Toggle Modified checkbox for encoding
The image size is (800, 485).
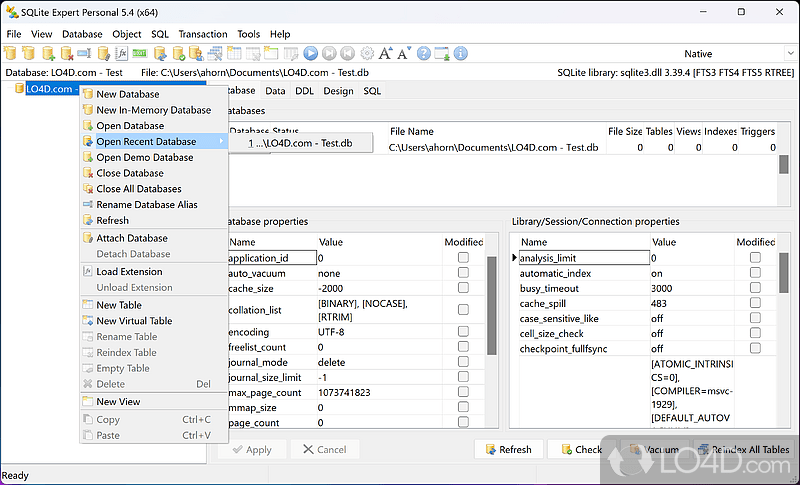coord(463,331)
